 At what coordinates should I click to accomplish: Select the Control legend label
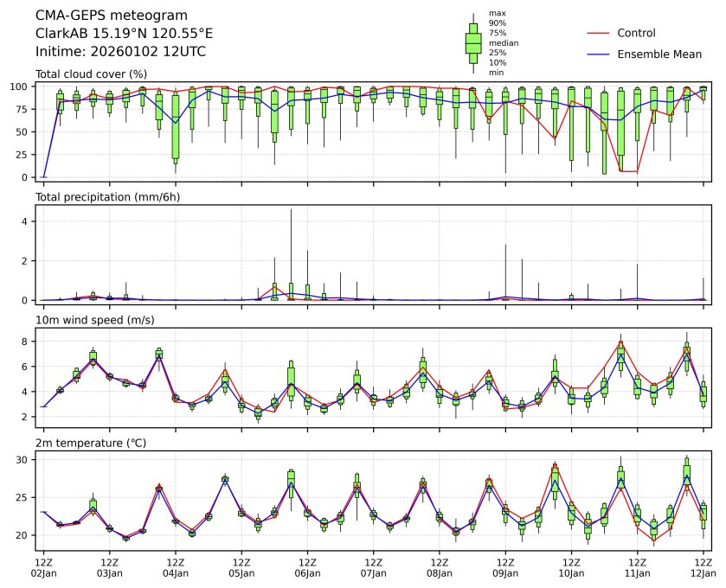click(636, 33)
